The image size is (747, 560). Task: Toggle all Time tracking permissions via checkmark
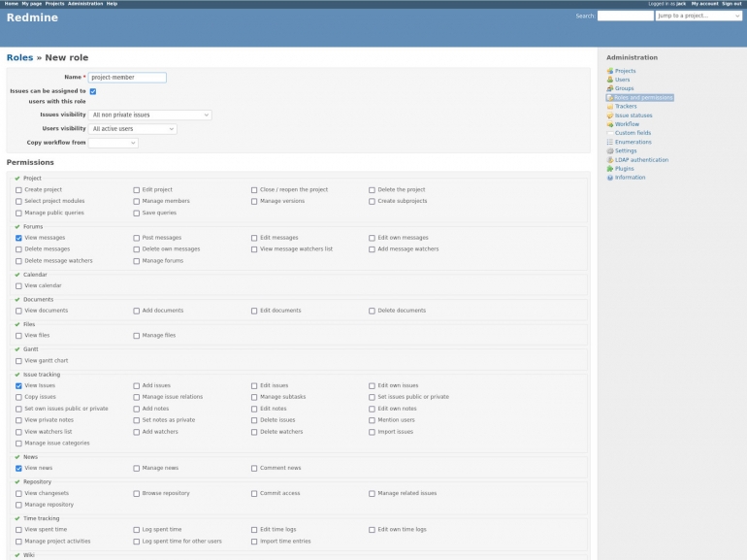point(17,518)
